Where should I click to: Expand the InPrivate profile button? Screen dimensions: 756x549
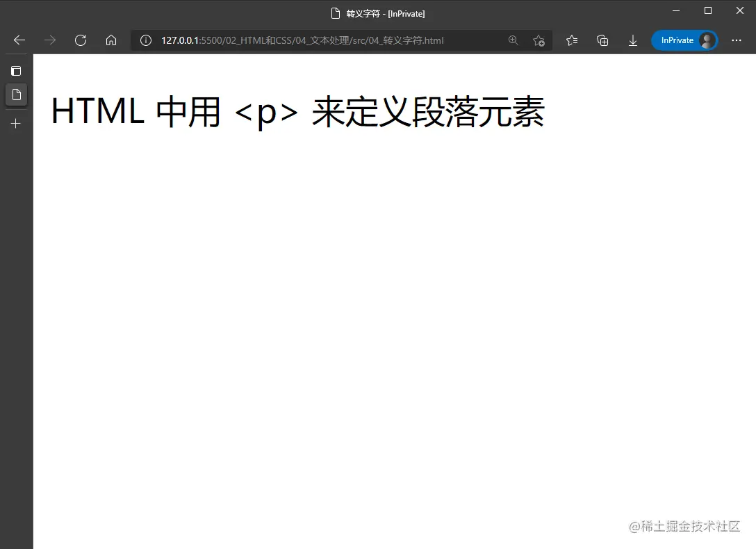click(677, 40)
